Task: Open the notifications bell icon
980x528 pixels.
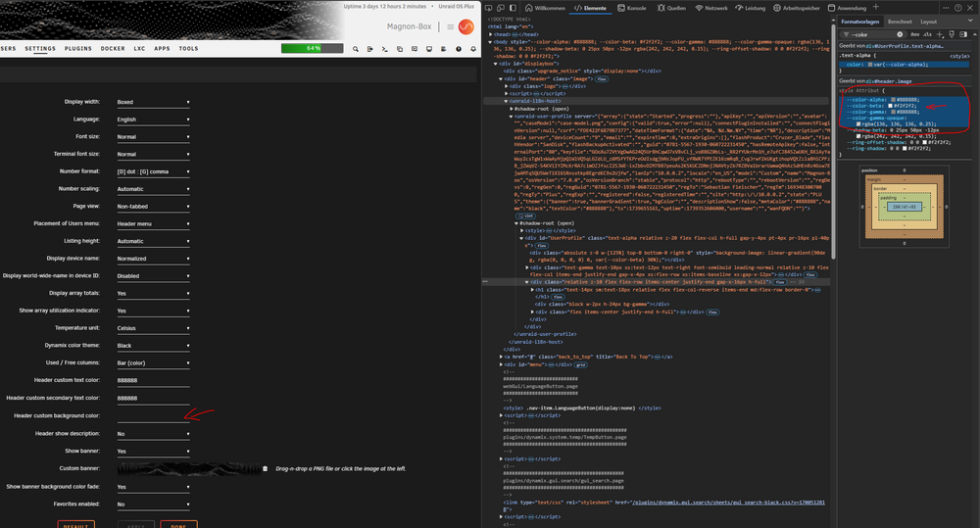Action: point(473,49)
